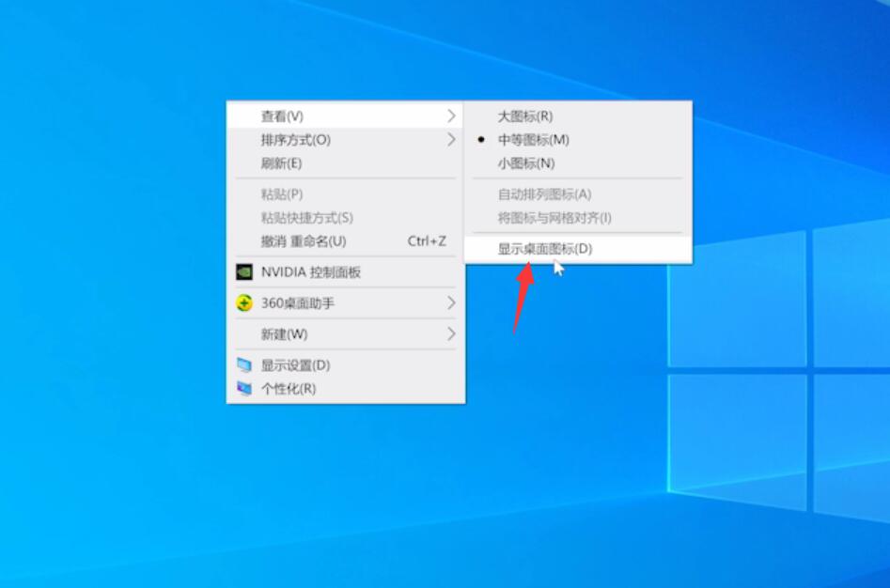Click the NVIDIA control panel icon
Screen dimensions: 890x588
[244, 272]
